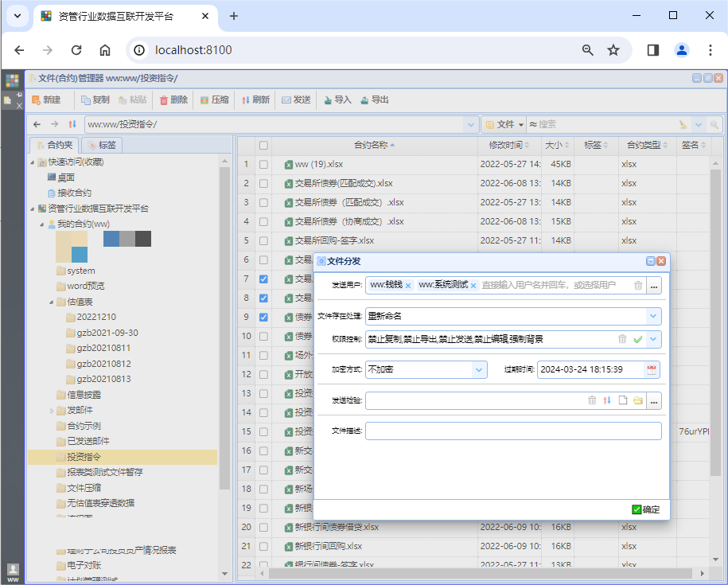The width and height of the screenshot is (728, 585).
Task: Open 桌面 item in quick access
Action: [61, 177]
